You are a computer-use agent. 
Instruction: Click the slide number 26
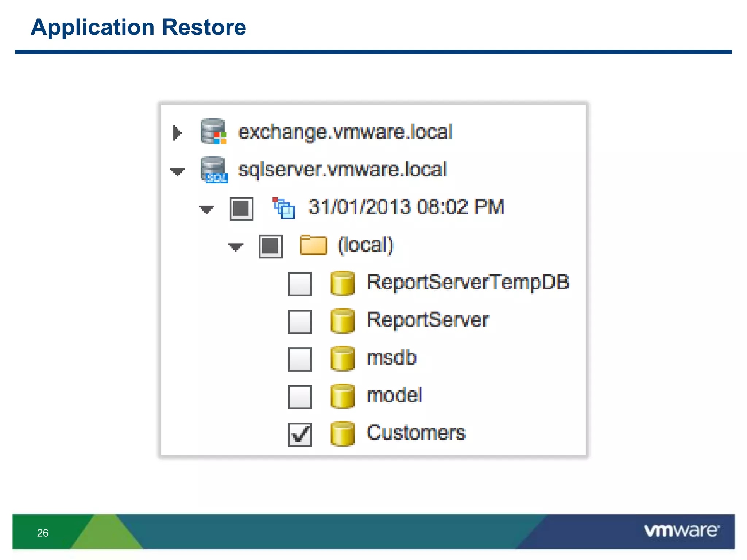(43, 533)
